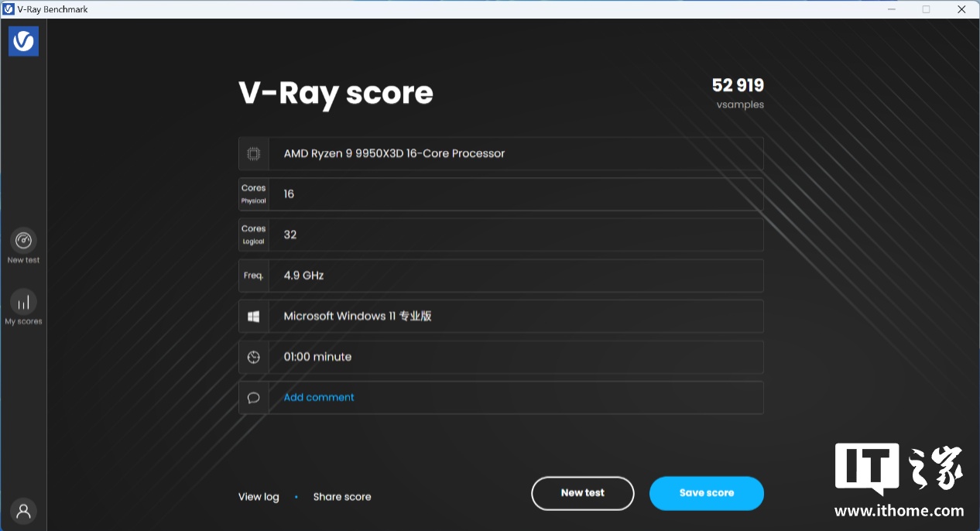Click the Share score link
The image size is (980, 531).
pyautogui.click(x=341, y=497)
